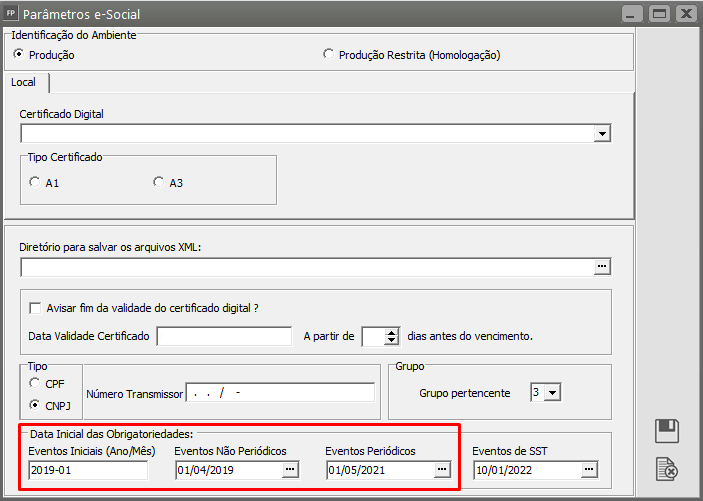Viewport: 703px width, 501px height.
Task: Click the cancel document icon
Action: point(667,469)
